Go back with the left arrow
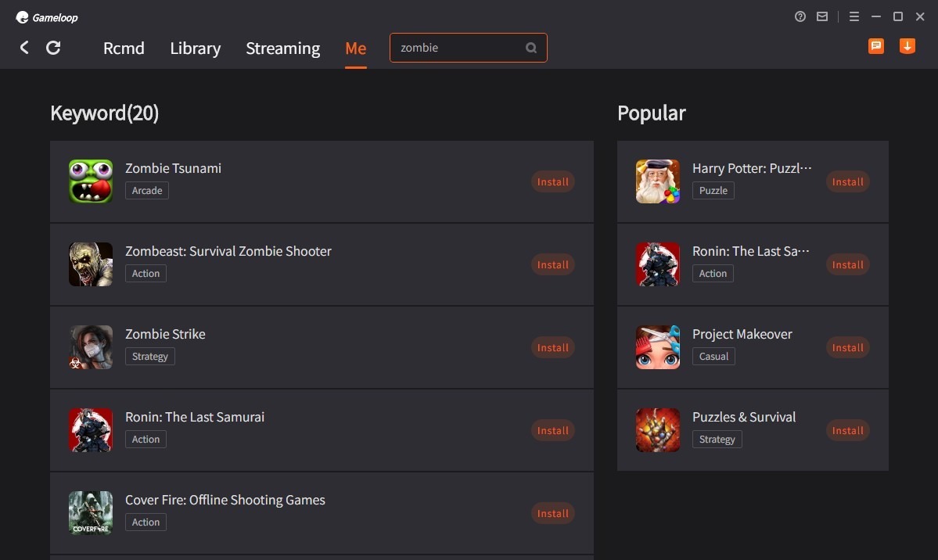 [24, 48]
